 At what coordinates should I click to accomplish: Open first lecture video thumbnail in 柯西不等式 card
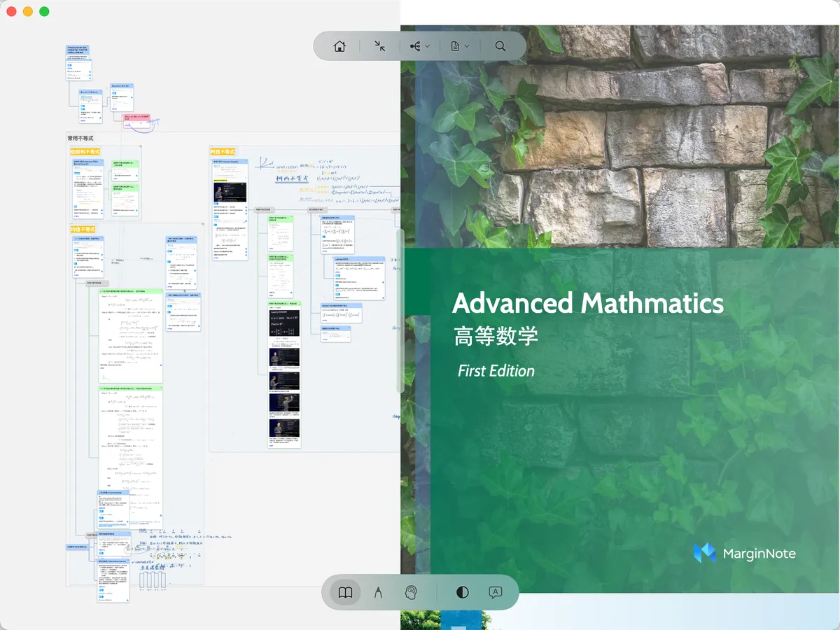[x=230, y=192]
